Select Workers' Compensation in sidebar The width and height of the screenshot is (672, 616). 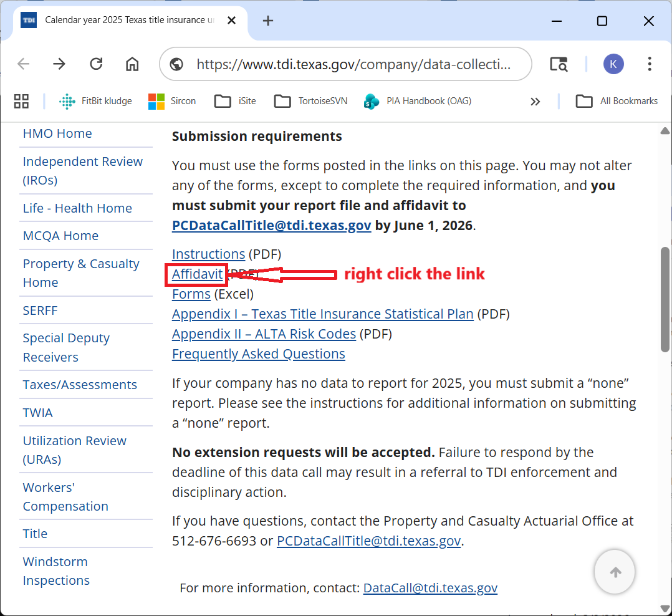(65, 496)
